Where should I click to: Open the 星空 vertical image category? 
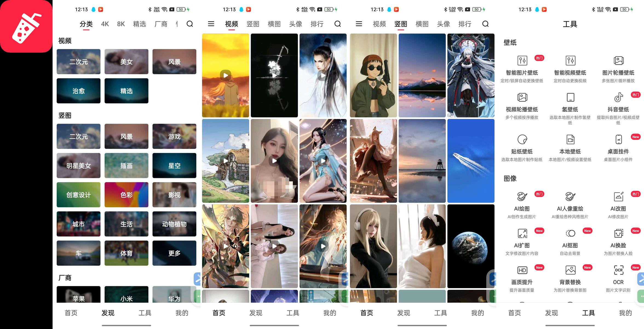[x=174, y=166]
